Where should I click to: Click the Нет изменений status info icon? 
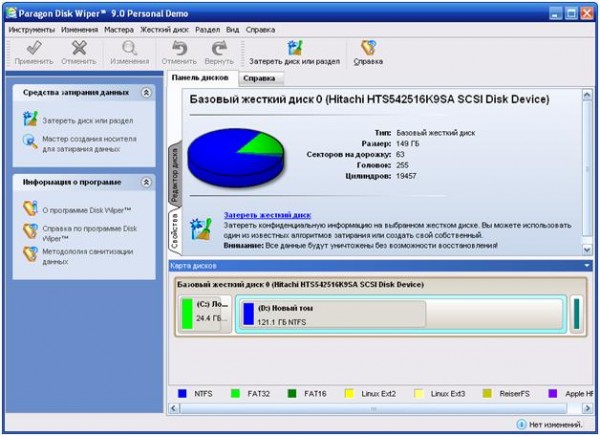point(521,424)
